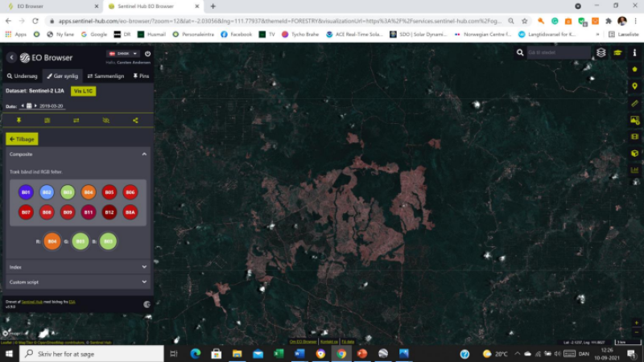Image resolution: width=644 pixels, height=362 pixels.
Task: Click the place marker point-of-interest tool
Action: click(634, 86)
